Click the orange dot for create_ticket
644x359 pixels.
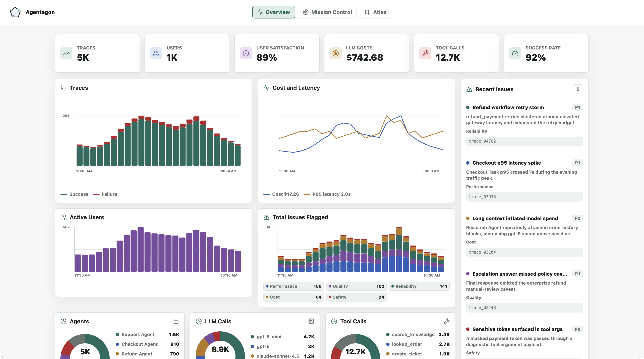[x=388, y=354]
